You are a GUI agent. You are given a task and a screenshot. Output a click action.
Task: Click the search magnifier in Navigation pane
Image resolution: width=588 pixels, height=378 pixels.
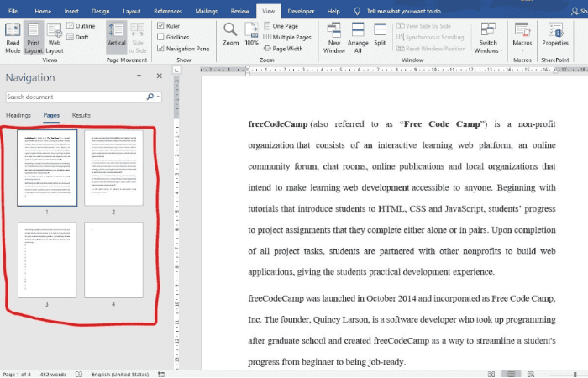click(150, 97)
